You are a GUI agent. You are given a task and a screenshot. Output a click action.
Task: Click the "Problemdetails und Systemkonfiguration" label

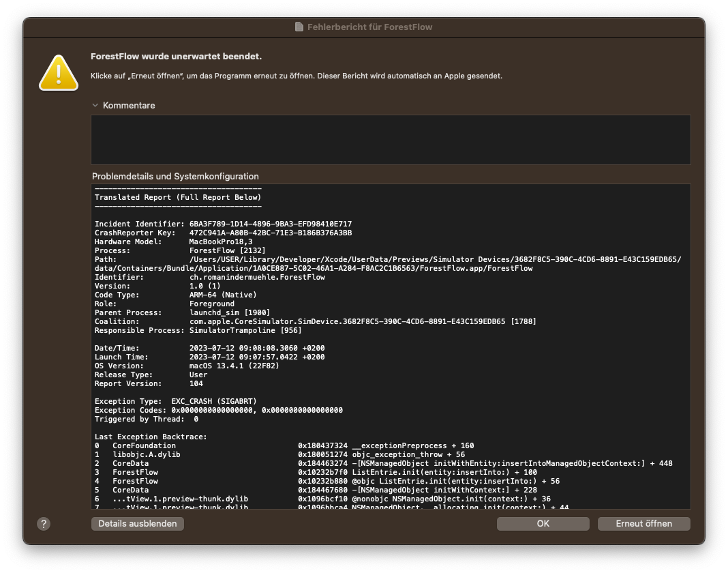[x=175, y=176]
